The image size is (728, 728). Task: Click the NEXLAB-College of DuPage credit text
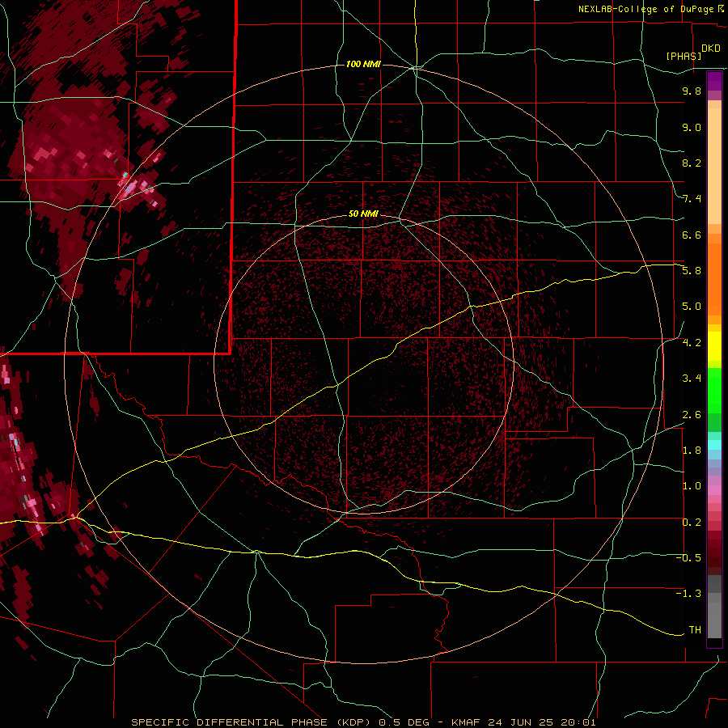[x=647, y=9]
